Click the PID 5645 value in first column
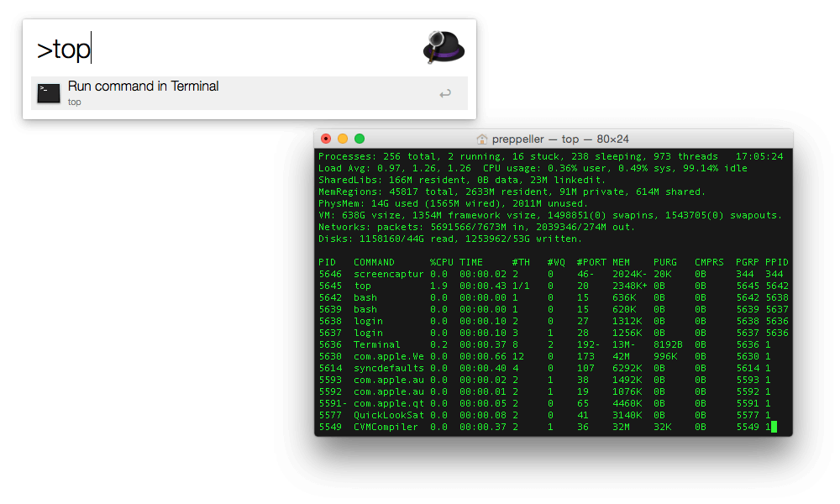Viewport: 840px width, 504px height. 330,286
